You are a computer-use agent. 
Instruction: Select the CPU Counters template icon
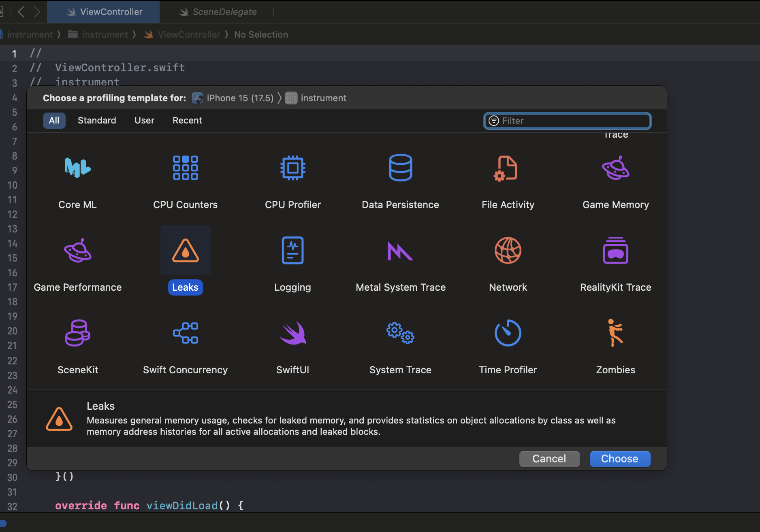coord(185,168)
